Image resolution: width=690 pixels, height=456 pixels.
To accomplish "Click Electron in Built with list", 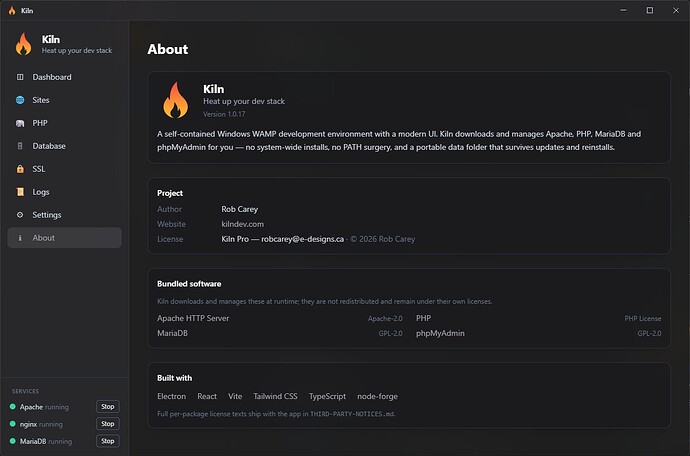I will click(x=171, y=396).
